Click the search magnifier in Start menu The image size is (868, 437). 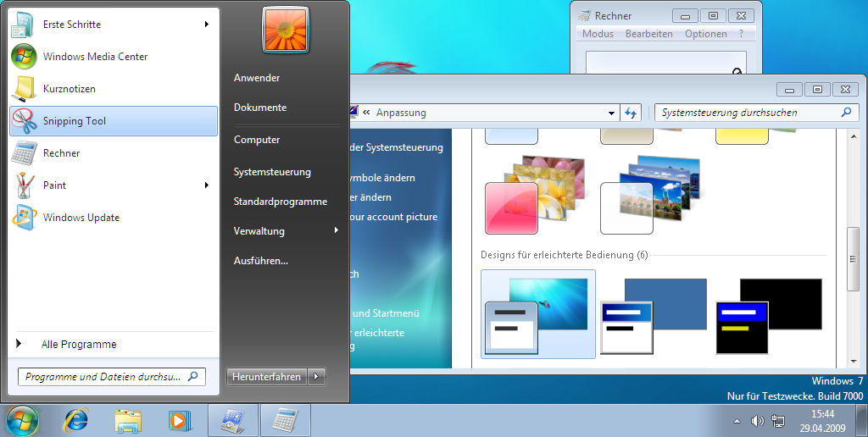[192, 376]
